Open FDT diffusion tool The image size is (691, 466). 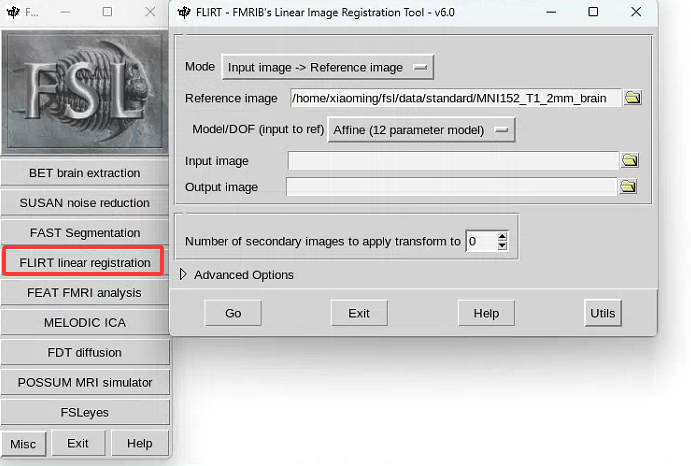pyautogui.click(x=85, y=353)
